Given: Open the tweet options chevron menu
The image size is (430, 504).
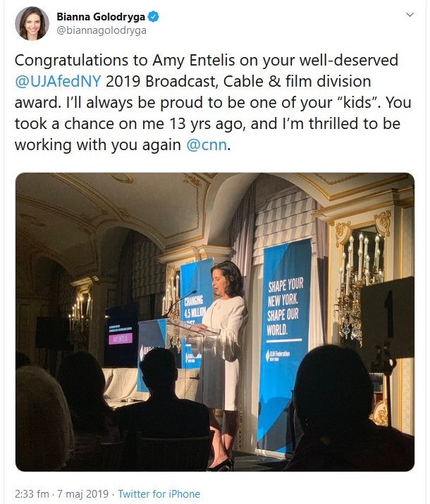Looking at the screenshot, I should point(411,15).
